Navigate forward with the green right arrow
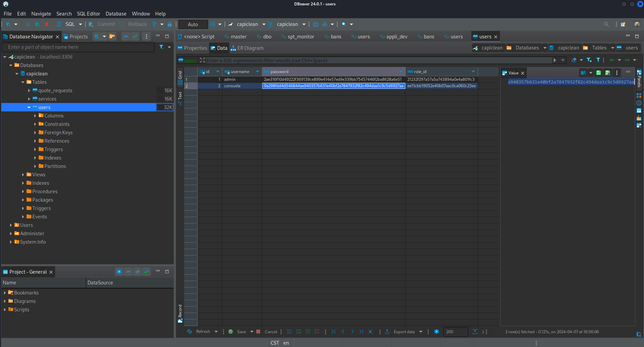644x347 pixels. 627,60
